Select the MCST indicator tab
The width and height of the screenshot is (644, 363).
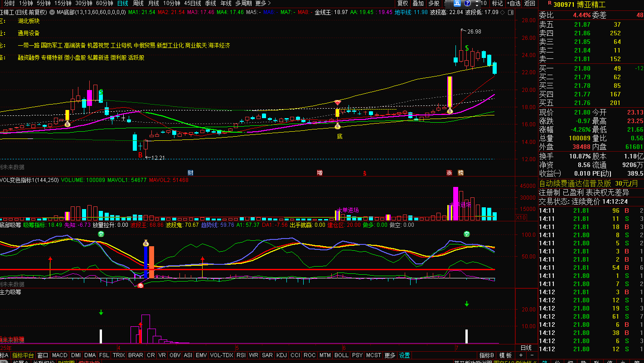click(373, 355)
